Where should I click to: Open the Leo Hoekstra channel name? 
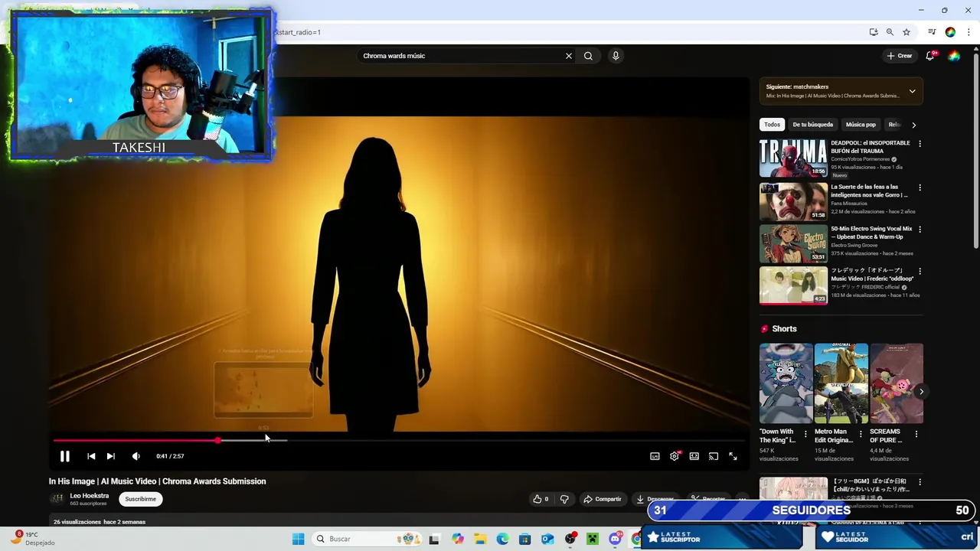(90, 496)
